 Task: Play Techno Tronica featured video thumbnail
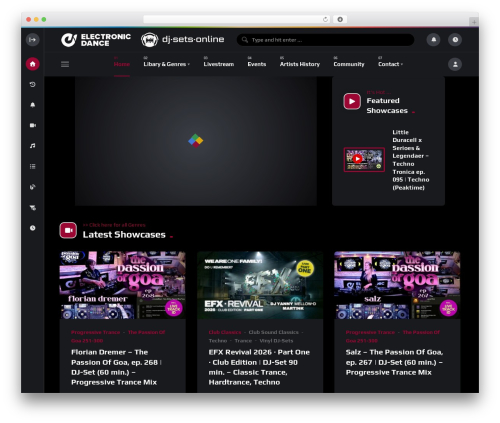(364, 160)
